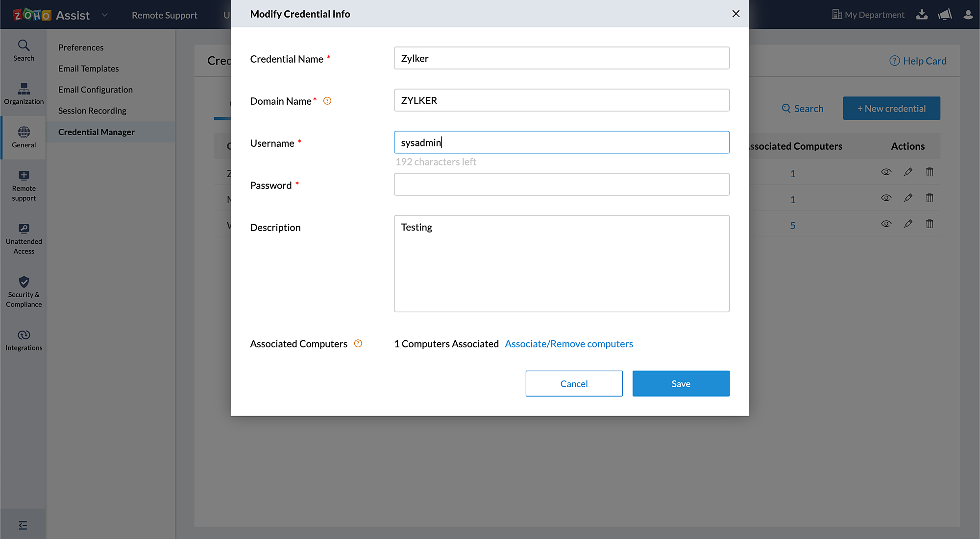Open the user profile menu

pos(968,15)
